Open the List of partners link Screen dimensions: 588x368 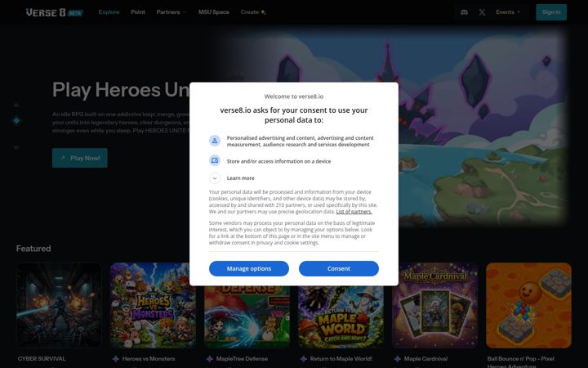(354, 212)
